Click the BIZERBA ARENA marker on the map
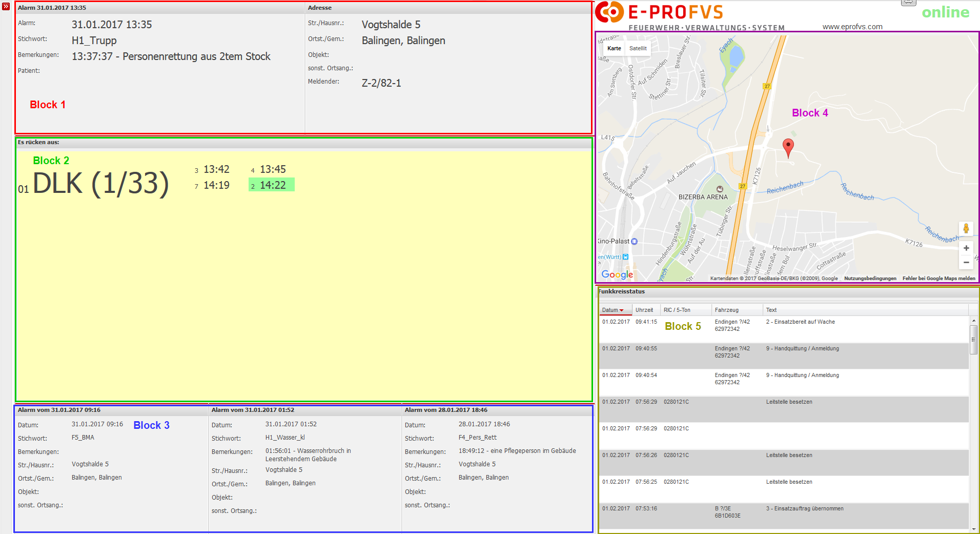 (720, 189)
